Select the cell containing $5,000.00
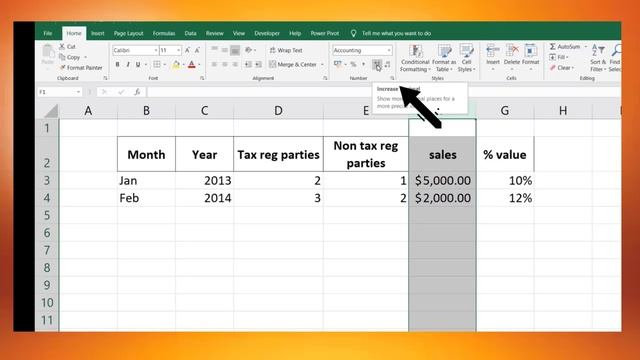This screenshot has width=640, height=360. click(x=442, y=180)
